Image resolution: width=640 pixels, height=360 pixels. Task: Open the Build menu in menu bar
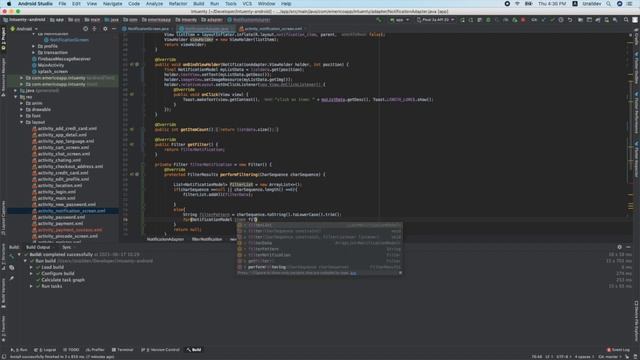click(x=199, y=4)
